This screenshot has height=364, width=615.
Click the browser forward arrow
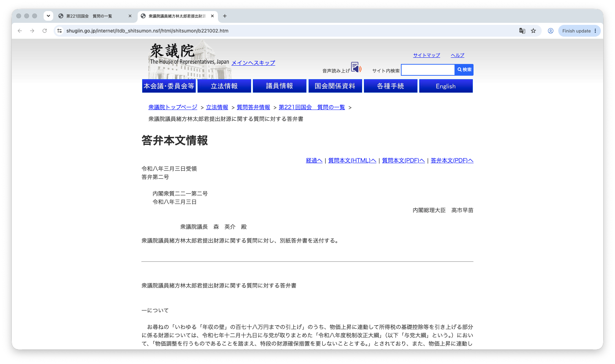coord(32,31)
